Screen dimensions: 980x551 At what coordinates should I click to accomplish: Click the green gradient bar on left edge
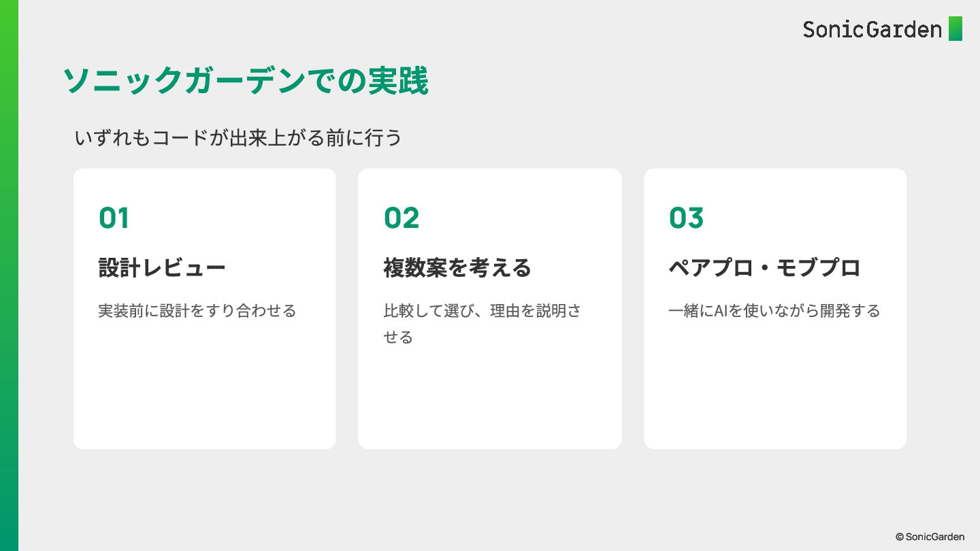[9, 275]
